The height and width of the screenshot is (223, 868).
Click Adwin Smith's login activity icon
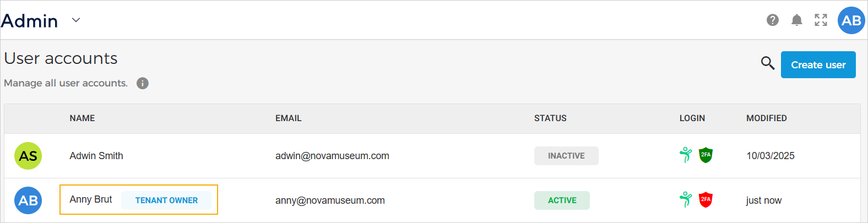coord(686,155)
